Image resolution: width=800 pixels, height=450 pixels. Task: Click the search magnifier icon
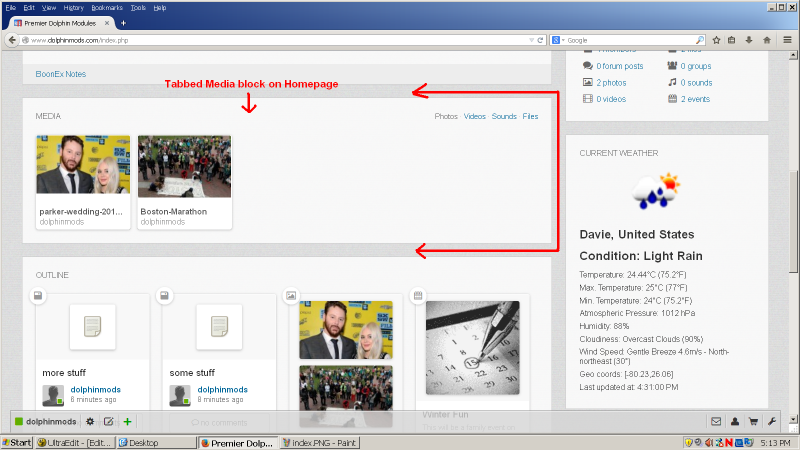tap(699, 40)
